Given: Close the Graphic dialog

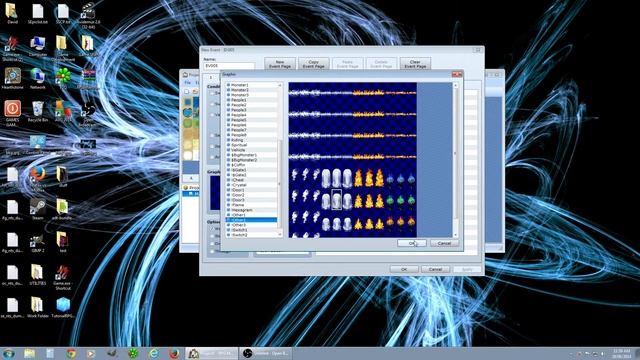Looking at the screenshot, I should click(x=457, y=74).
